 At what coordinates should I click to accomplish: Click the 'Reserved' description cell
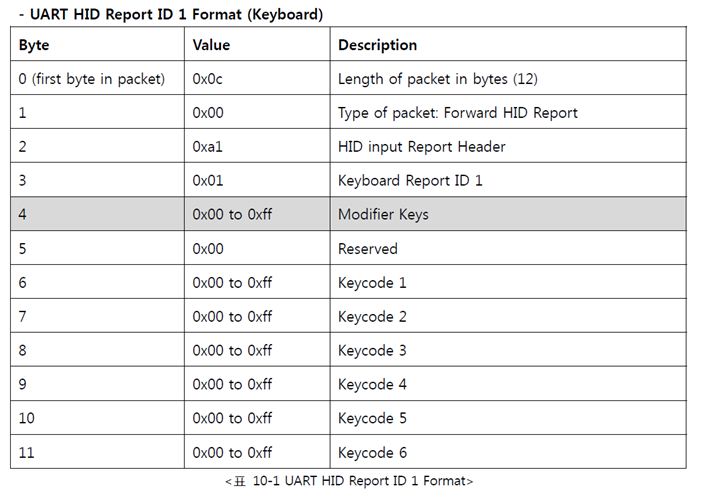point(508,248)
